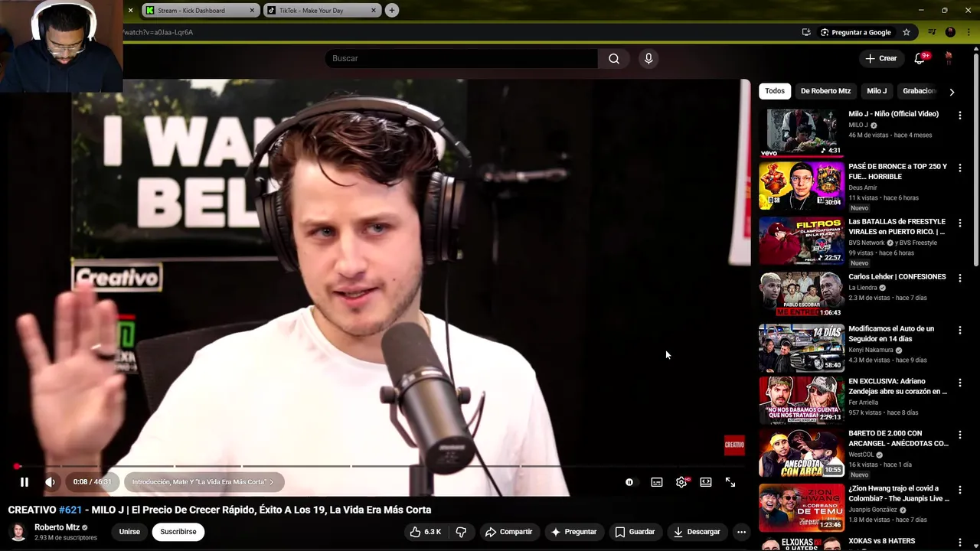The image size is (980, 551).
Task: Expand the Introducción chapter label
Action: 203,482
